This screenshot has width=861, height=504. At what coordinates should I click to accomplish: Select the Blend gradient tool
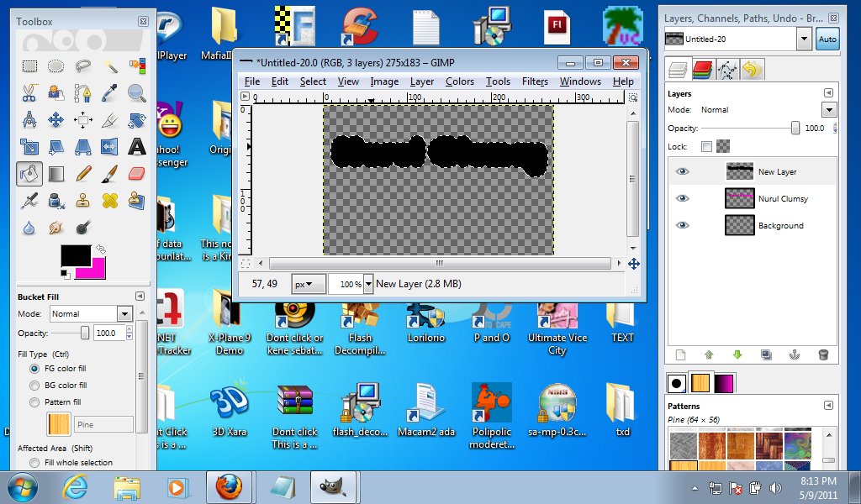tap(56, 174)
